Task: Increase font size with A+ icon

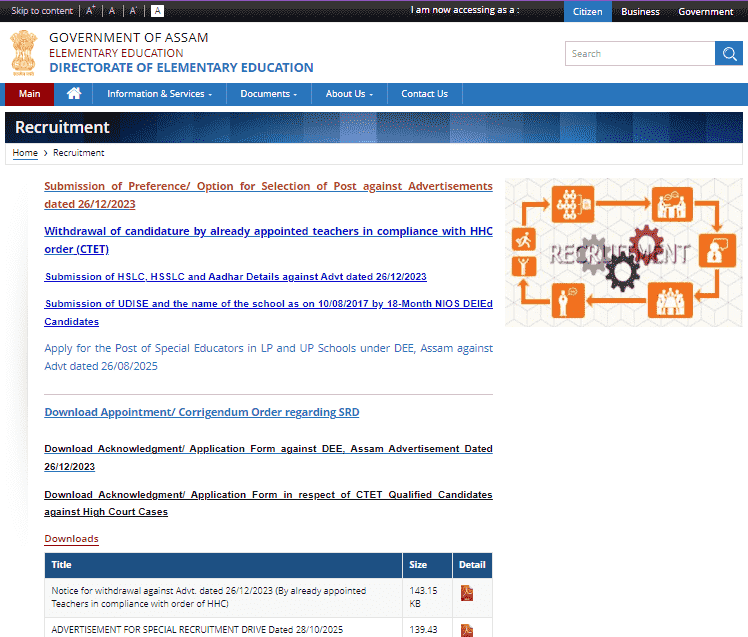Action: click(90, 11)
